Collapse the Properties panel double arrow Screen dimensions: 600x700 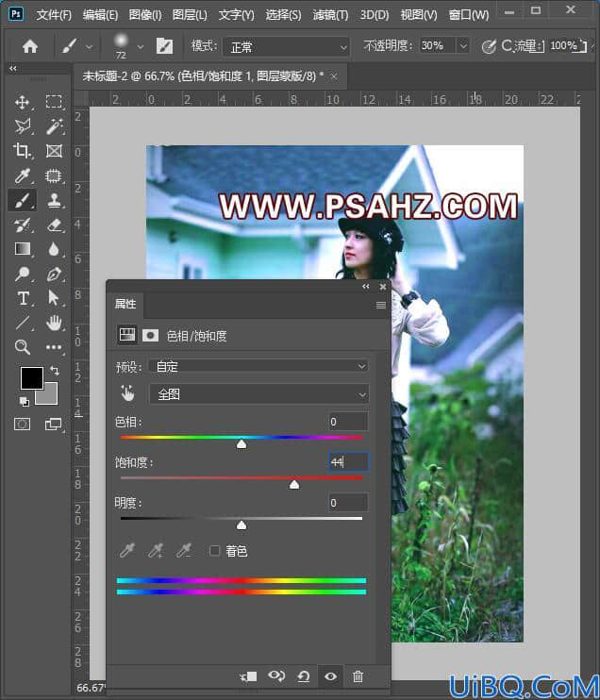(366, 287)
